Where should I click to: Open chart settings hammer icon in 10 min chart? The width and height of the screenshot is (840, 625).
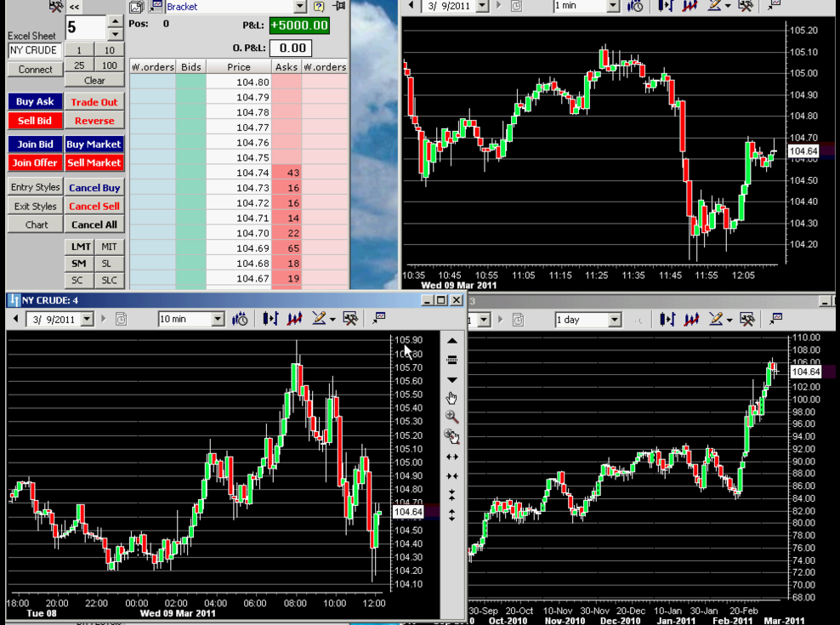pyautogui.click(x=350, y=319)
